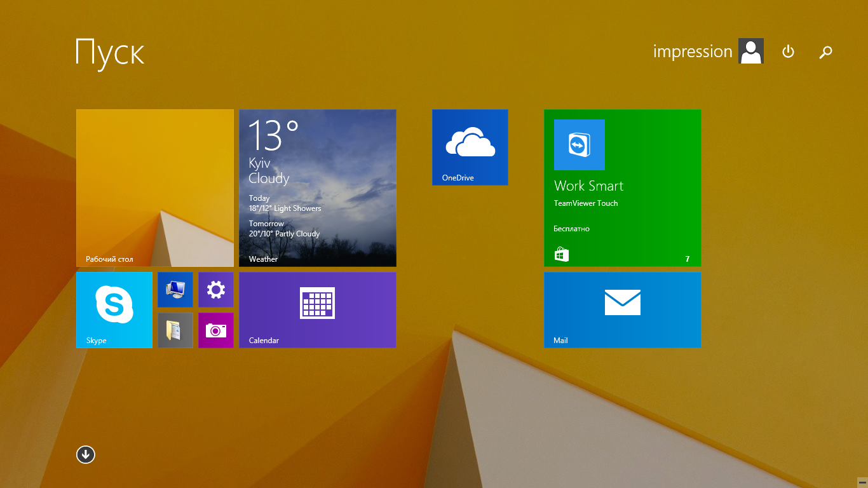Open the Mail tile
868x488 pixels.
point(623,310)
